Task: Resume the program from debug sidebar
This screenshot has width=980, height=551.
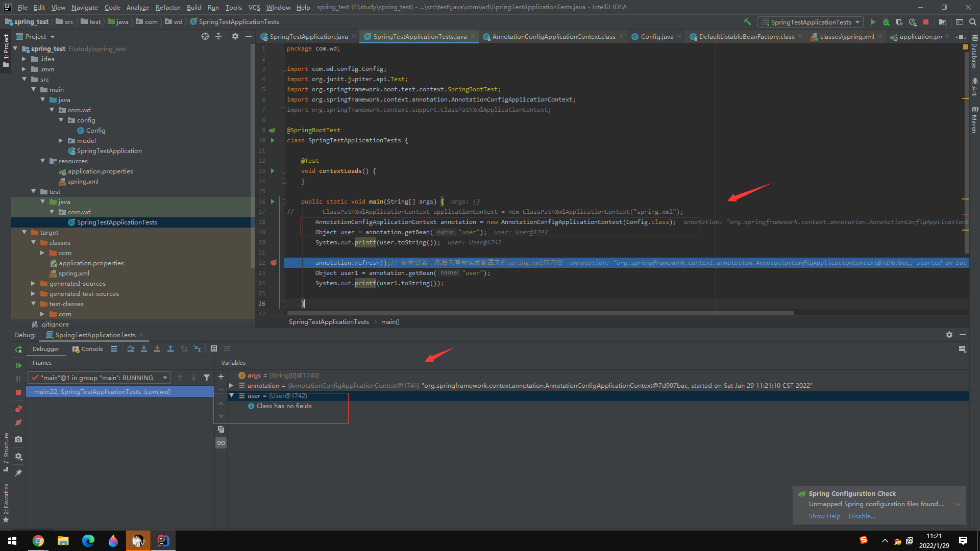Action: [18, 365]
